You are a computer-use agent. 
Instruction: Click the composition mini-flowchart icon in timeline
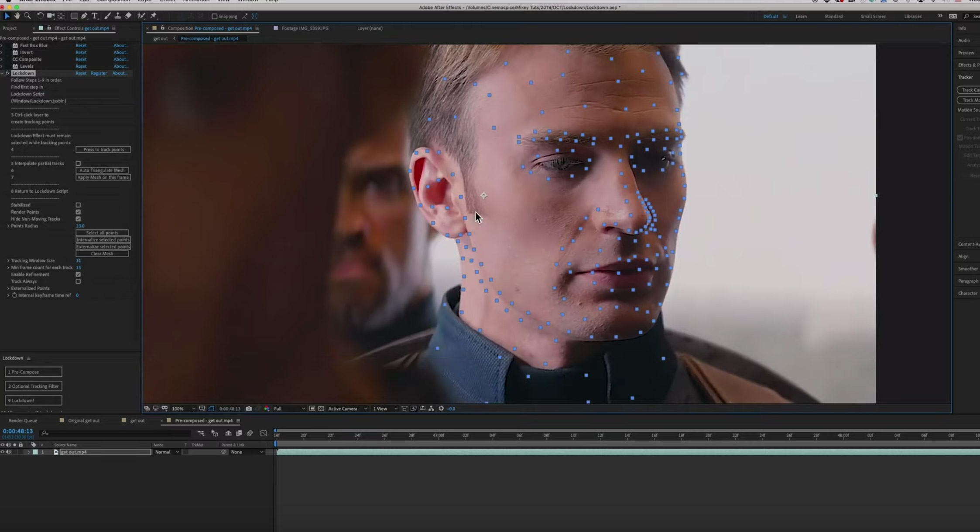pyautogui.click(x=201, y=433)
